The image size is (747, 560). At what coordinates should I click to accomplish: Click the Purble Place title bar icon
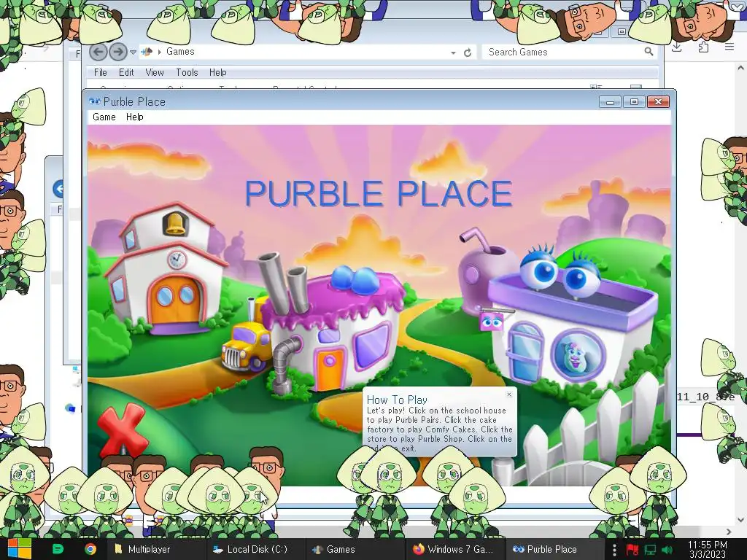[94, 101]
